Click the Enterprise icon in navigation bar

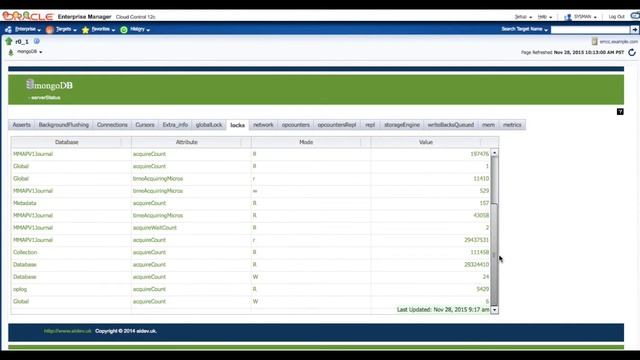click(x=9, y=29)
